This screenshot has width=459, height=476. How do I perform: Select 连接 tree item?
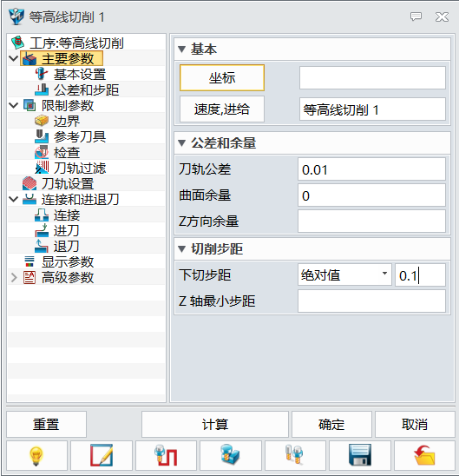click(x=67, y=215)
